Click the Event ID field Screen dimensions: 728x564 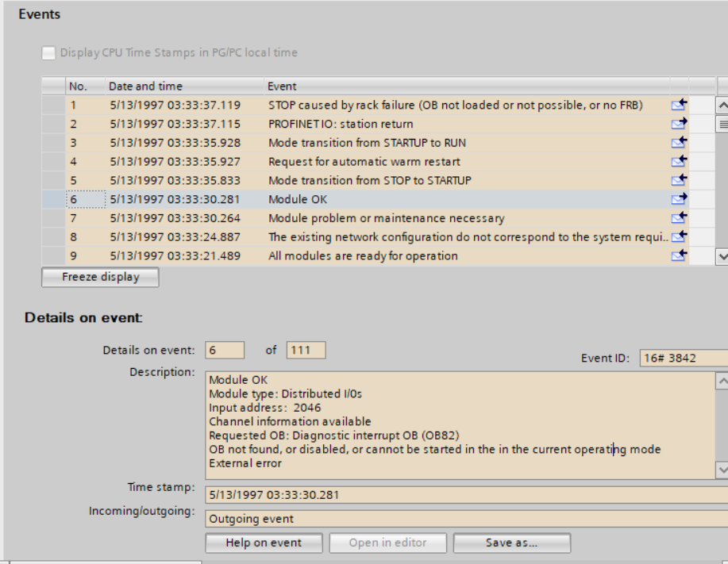pyautogui.click(x=684, y=358)
